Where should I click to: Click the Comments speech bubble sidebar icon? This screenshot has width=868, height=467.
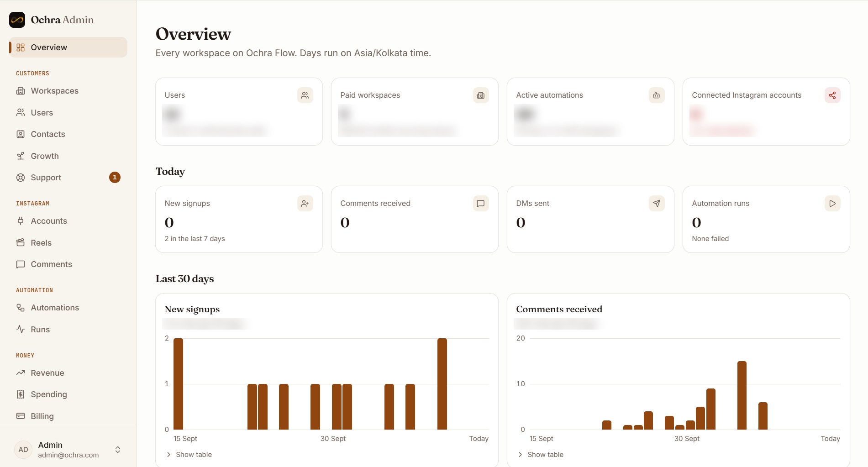21,264
